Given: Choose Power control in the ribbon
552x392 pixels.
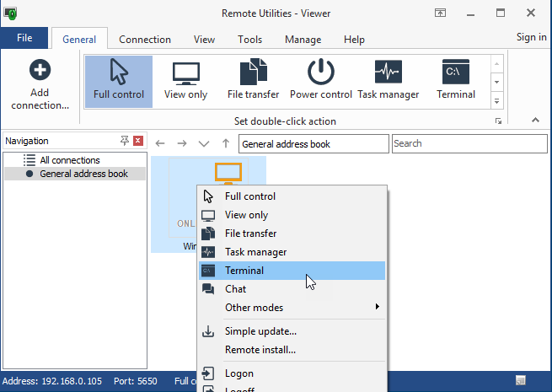Looking at the screenshot, I should [x=321, y=82].
